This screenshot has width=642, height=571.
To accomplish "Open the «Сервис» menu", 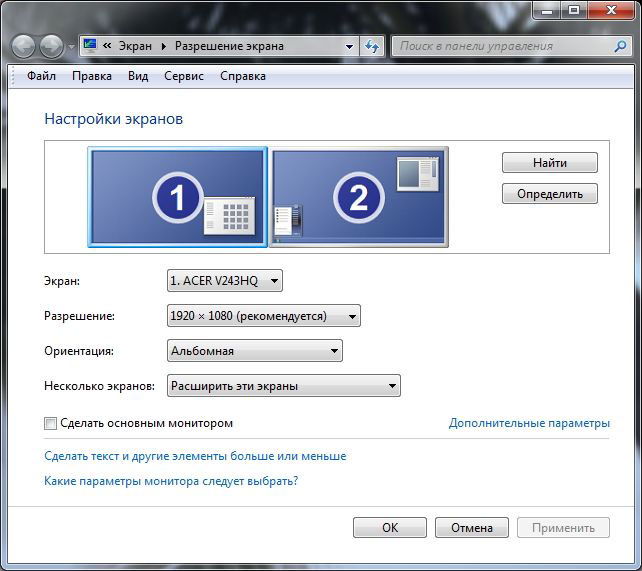I will tap(184, 76).
